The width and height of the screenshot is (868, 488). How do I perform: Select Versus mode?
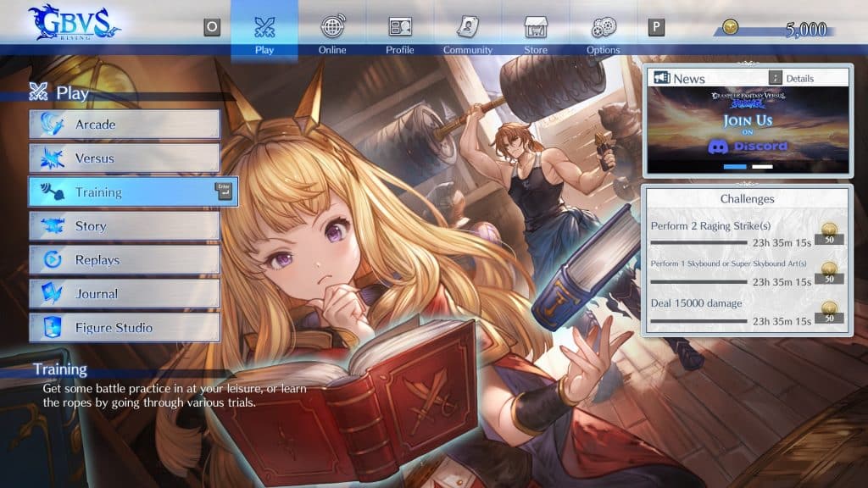[x=125, y=158]
